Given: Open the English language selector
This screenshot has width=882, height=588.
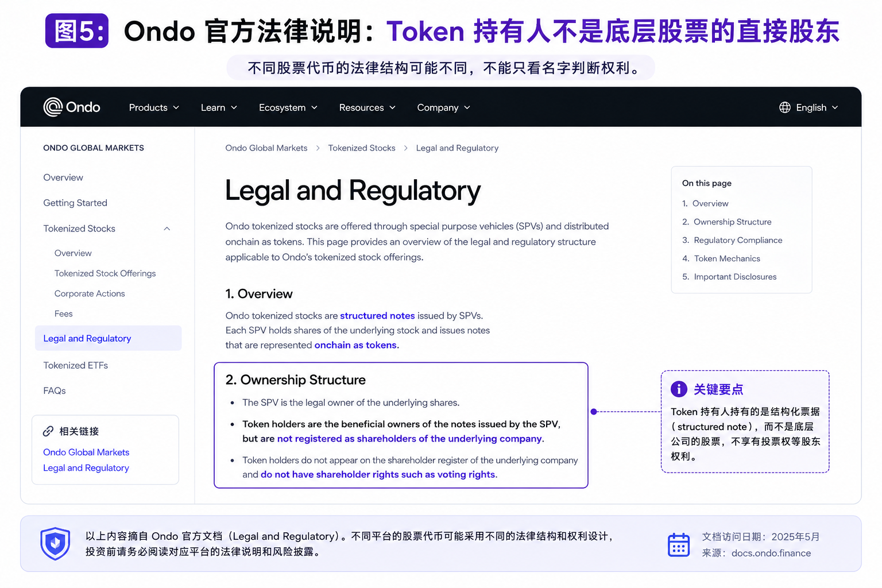Looking at the screenshot, I should [x=808, y=107].
